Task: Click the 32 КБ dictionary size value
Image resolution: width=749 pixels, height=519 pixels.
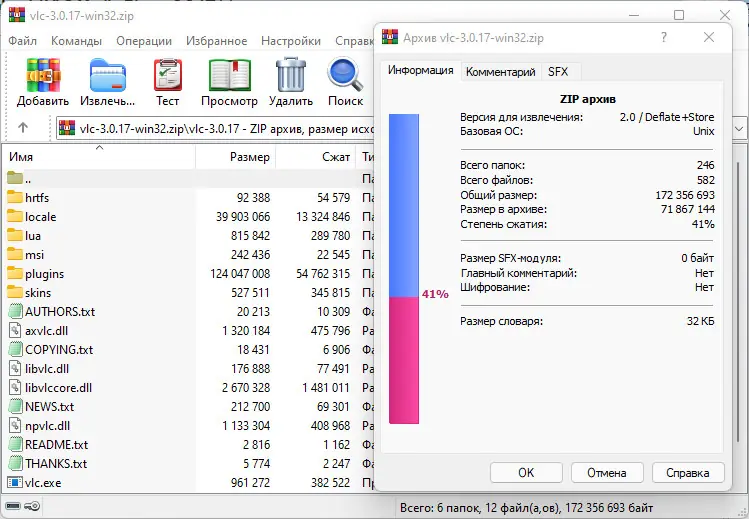Action: pyautogui.click(x=700, y=321)
